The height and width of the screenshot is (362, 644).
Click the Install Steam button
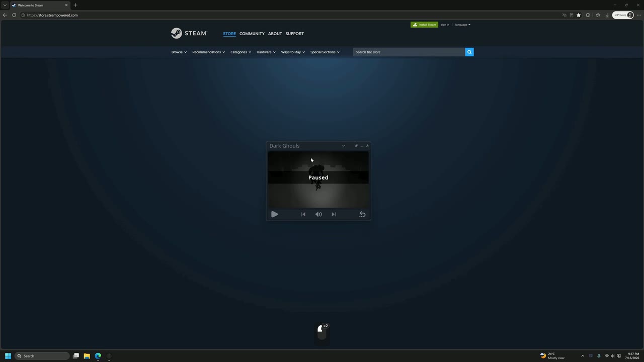coord(424,25)
